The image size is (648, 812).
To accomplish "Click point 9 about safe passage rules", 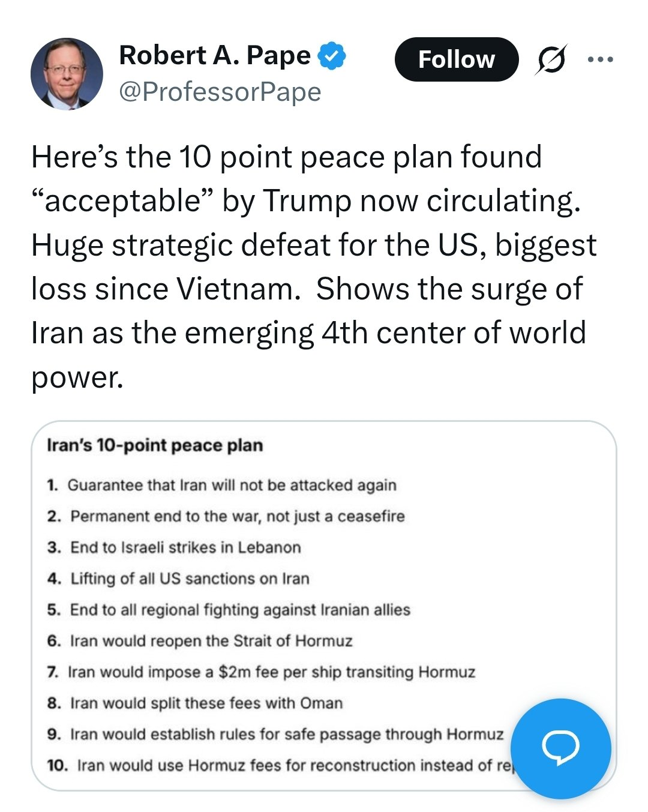I will [x=287, y=735].
